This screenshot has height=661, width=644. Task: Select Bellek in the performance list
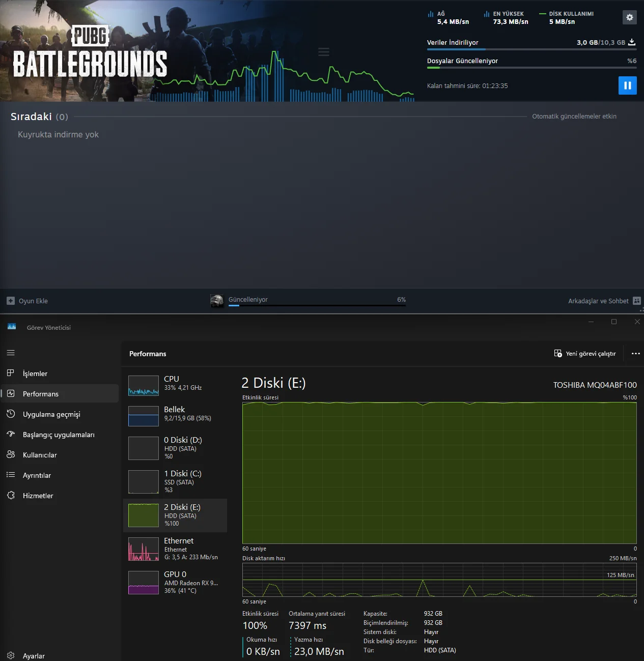(175, 416)
